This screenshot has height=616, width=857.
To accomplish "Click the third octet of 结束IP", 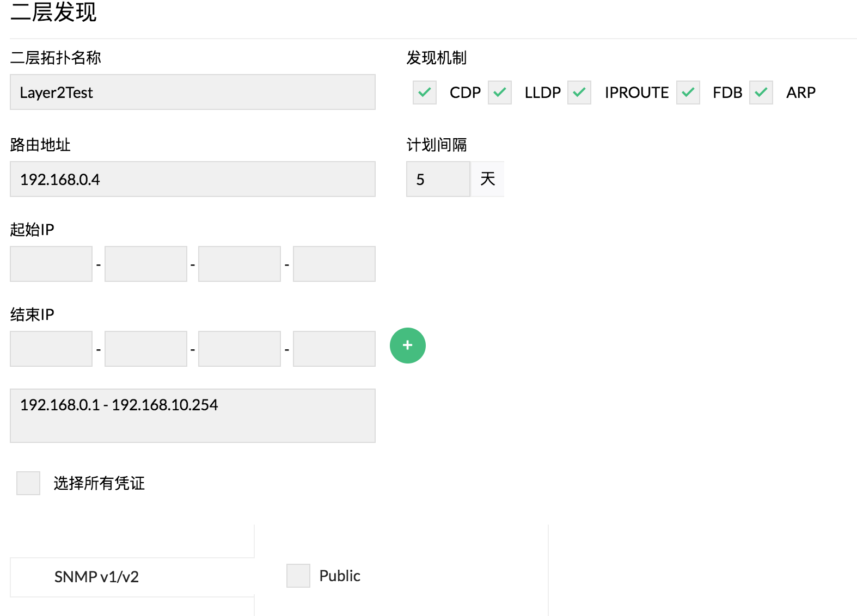I will [240, 349].
